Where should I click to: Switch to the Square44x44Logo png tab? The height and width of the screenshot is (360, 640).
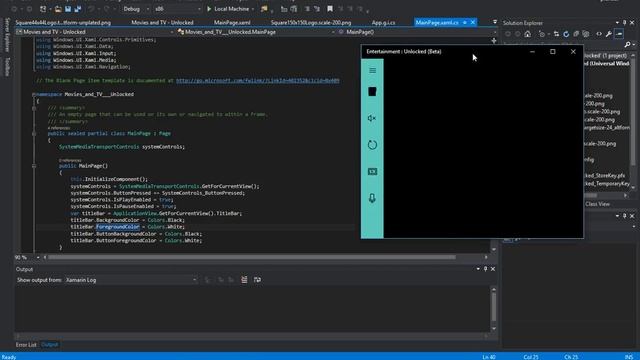click(x=63, y=22)
